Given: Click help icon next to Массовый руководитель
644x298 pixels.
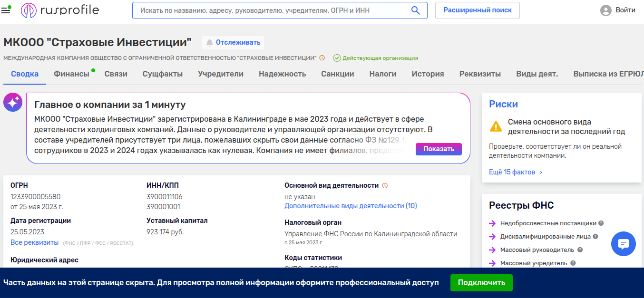Looking at the screenshot, I should tap(580, 250).
